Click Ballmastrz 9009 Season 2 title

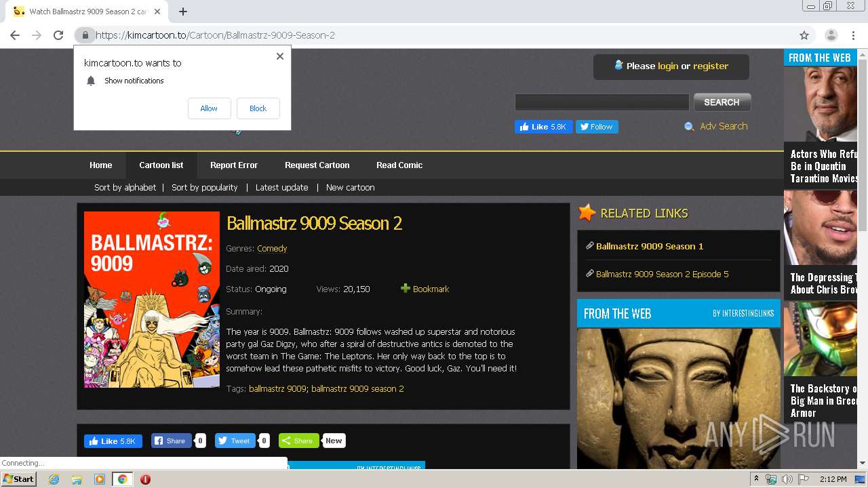(315, 223)
